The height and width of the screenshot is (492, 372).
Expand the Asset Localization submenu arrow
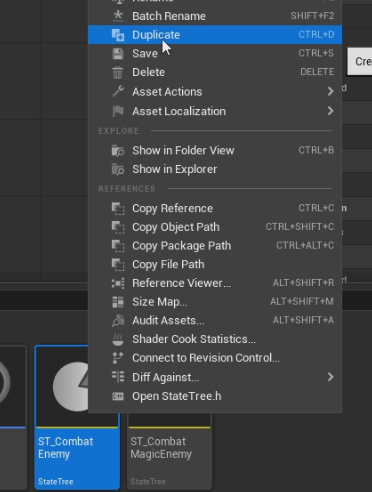click(x=330, y=111)
